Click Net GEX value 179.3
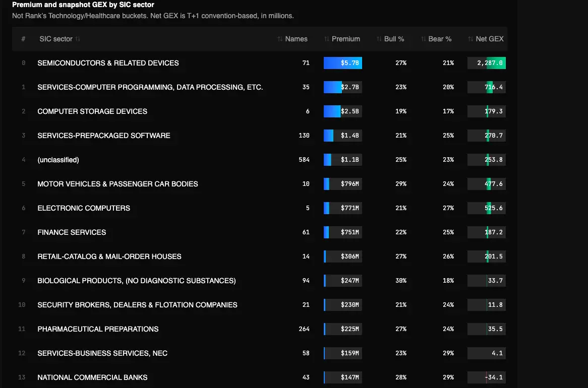This screenshot has height=388, width=588. (486, 111)
